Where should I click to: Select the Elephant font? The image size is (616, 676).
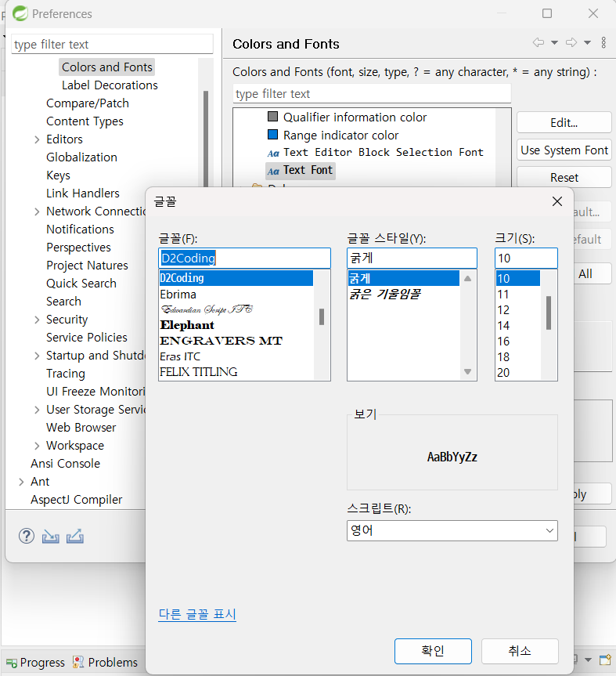coord(236,325)
